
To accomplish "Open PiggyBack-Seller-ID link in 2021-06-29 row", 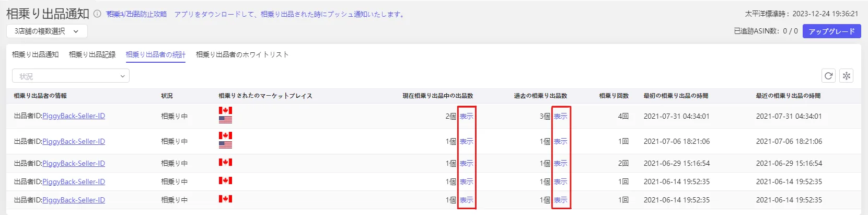I will point(74,163).
